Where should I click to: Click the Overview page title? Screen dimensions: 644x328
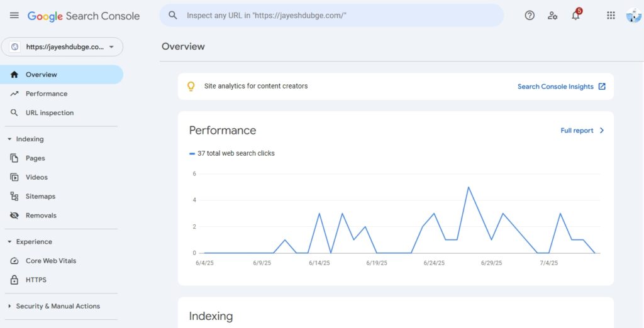click(x=183, y=46)
